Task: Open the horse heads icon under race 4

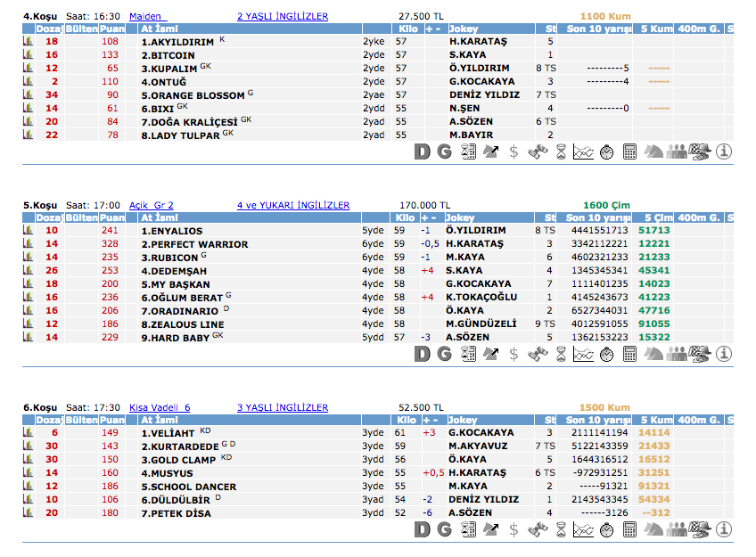Action: pos(653,152)
